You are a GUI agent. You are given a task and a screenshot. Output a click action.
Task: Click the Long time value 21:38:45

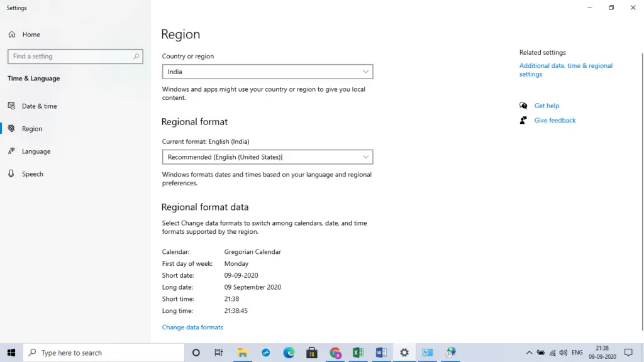(x=236, y=310)
